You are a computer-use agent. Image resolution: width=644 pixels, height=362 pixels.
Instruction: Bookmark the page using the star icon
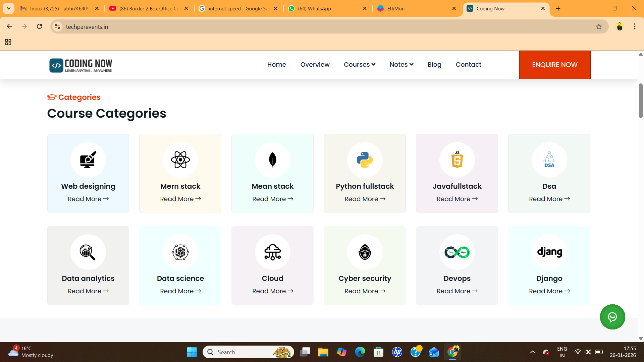(x=599, y=26)
